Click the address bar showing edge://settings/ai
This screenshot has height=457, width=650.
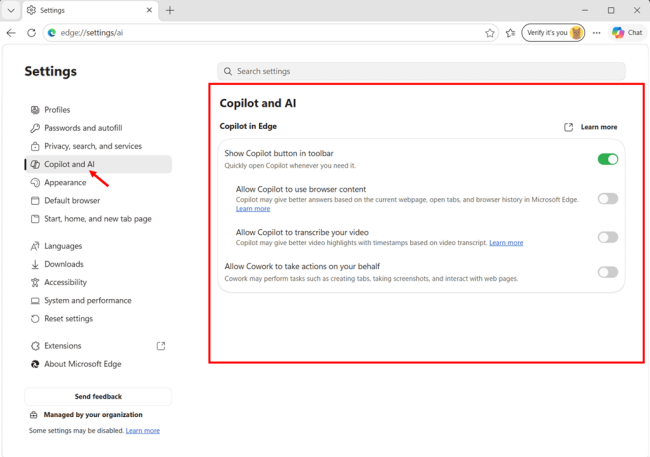coord(270,33)
